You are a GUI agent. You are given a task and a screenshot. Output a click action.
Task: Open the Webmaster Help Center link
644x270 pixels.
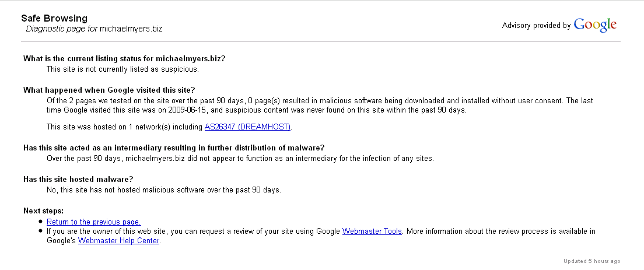pyautogui.click(x=118, y=241)
